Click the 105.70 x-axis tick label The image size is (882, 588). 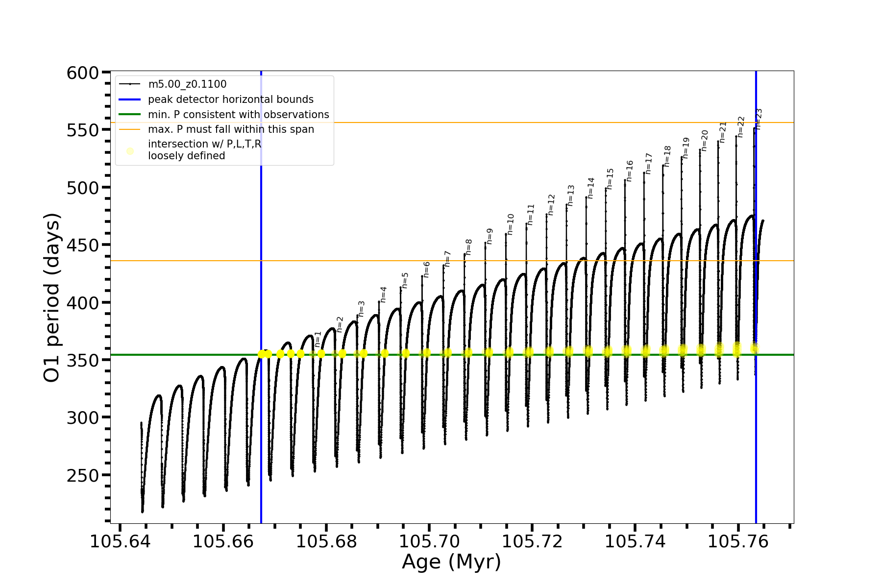tap(429, 541)
